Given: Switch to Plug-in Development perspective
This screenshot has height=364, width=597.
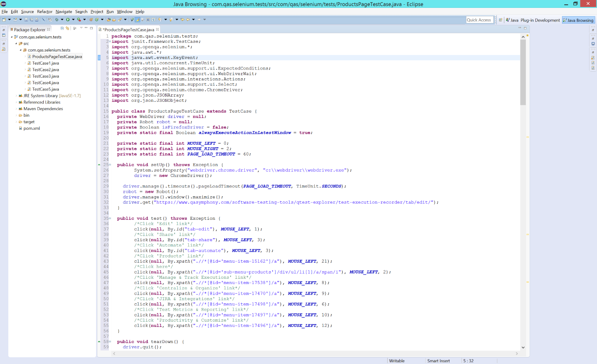Looking at the screenshot, I should point(540,20).
